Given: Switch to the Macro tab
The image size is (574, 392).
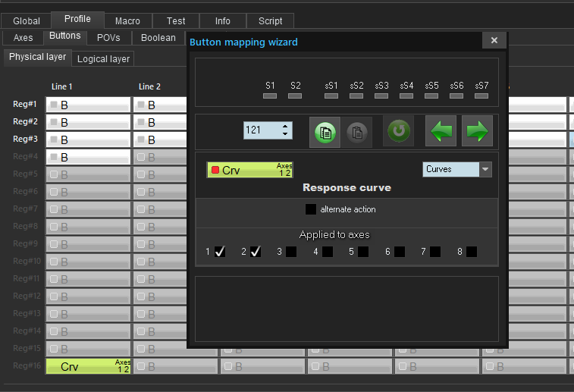Looking at the screenshot, I should coord(127,21).
